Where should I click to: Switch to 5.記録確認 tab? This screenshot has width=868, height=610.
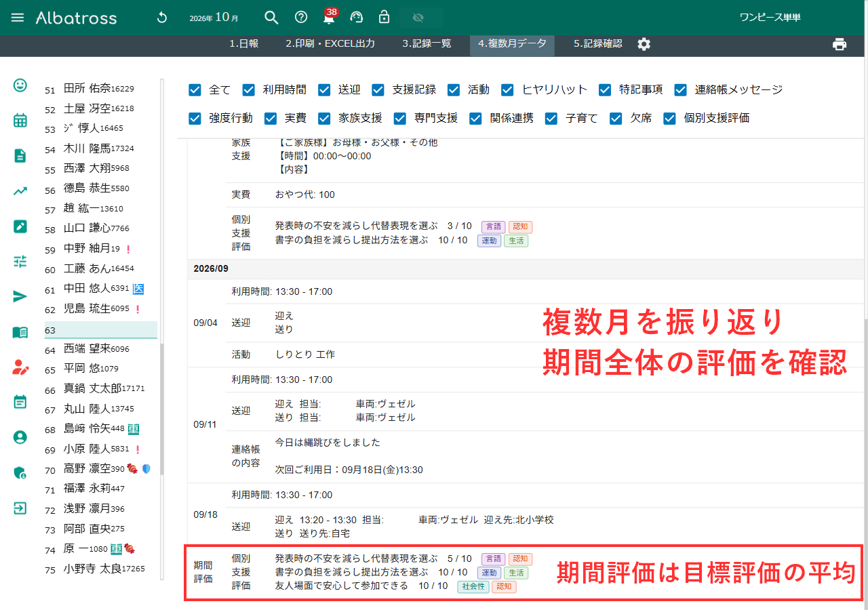point(597,43)
